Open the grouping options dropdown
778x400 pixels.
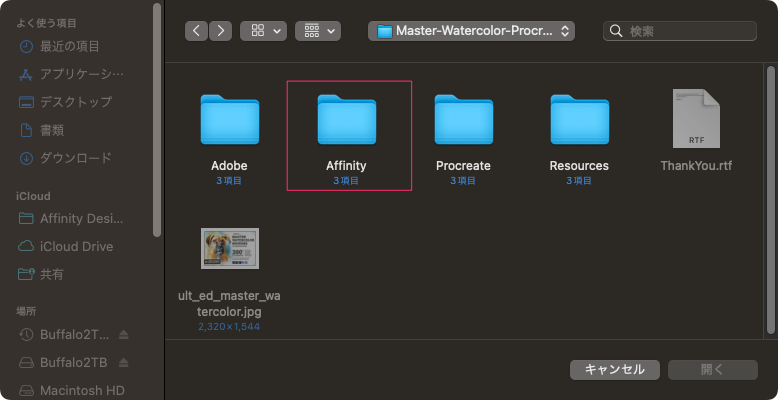click(318, 31)
